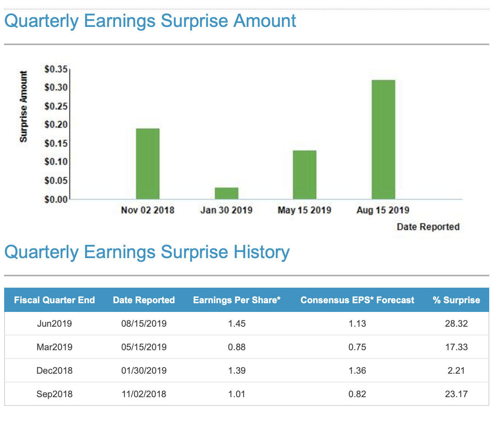Click the 1.45 earnings per share value
The width and height of the screenshot is (504, 426).
tap(237, 324)
